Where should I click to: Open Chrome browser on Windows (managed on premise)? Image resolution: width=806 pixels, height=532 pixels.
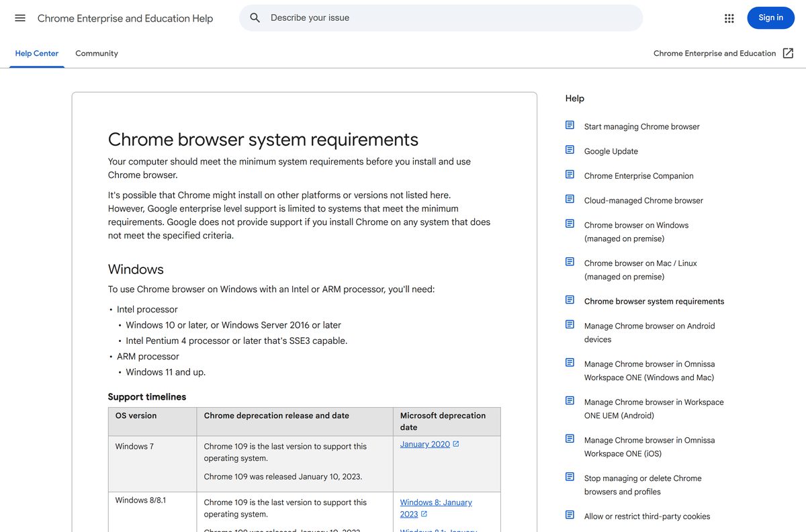(x=637, y=232)
